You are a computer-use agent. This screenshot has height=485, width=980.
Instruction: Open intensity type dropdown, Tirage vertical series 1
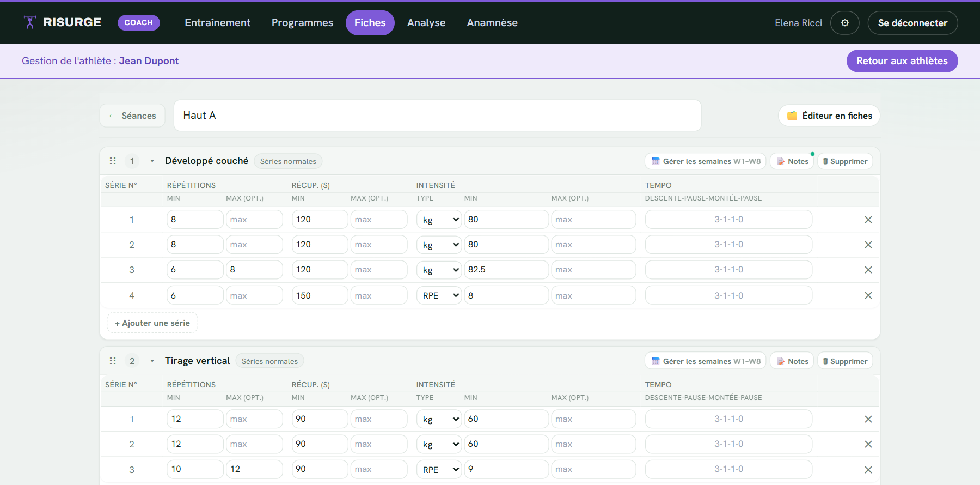tap(439, 419)
